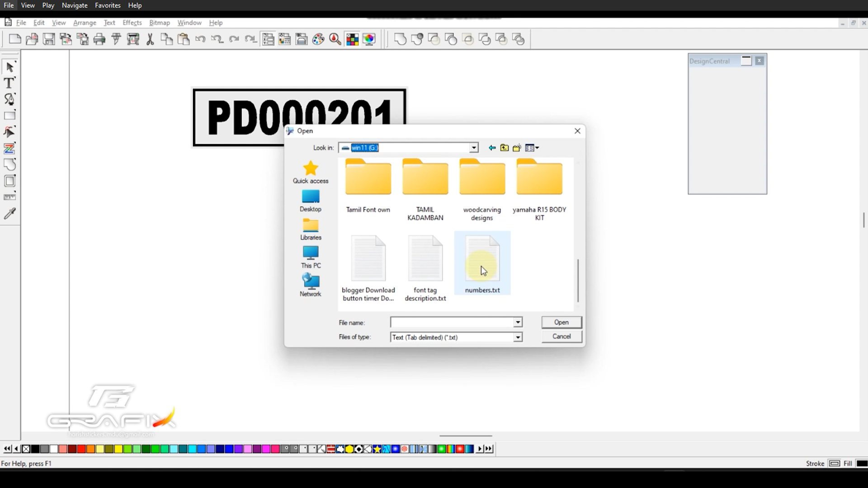Click the file list vertical scrollbar
Screen dimensions: 868x488
tap(578, 280)
